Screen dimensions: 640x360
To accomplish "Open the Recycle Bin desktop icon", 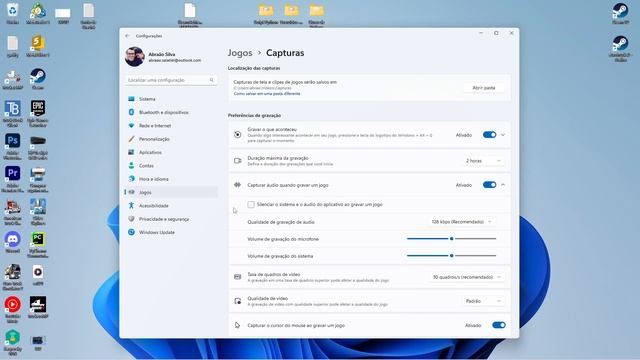I will (x=13, y=13).
